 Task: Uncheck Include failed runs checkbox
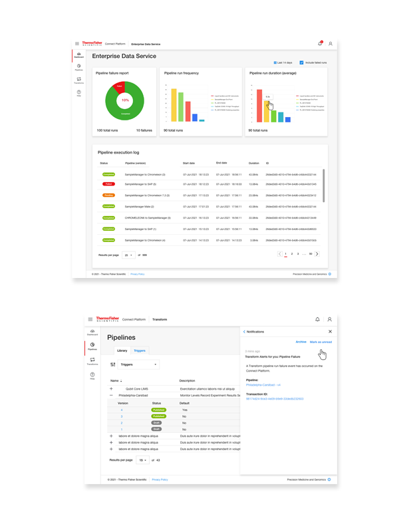pos(301,63)
